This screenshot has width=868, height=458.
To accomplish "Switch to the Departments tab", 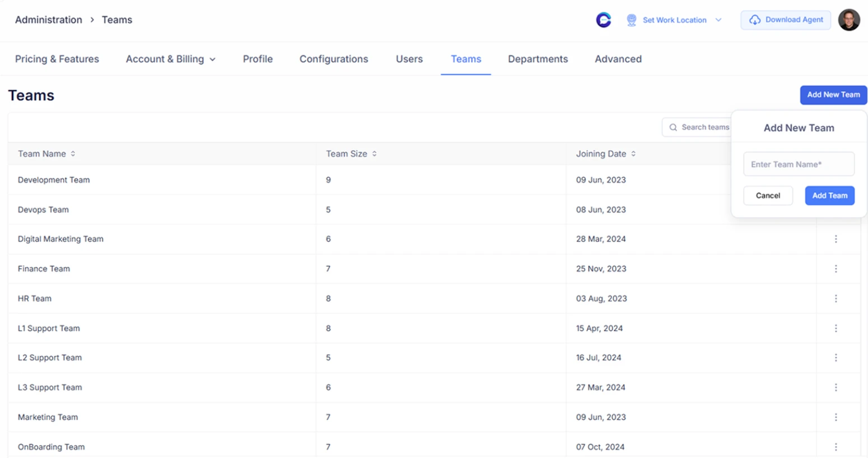I will 538,59.
